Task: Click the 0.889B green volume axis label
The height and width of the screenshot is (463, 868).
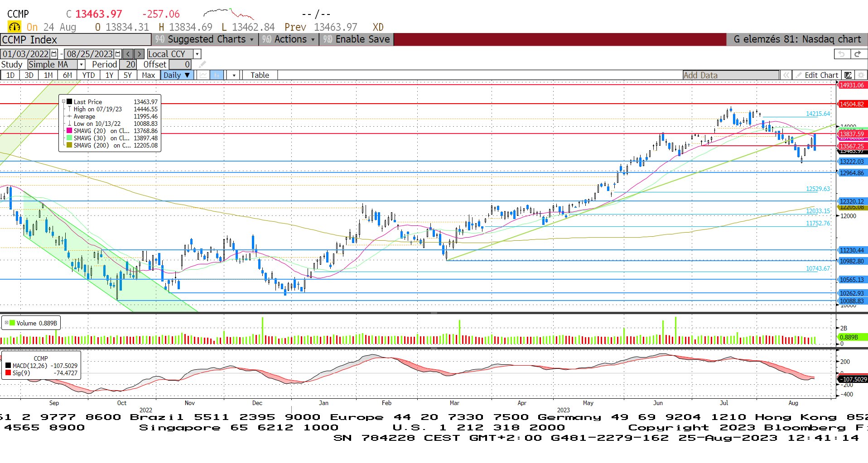Action: (853, 337)
